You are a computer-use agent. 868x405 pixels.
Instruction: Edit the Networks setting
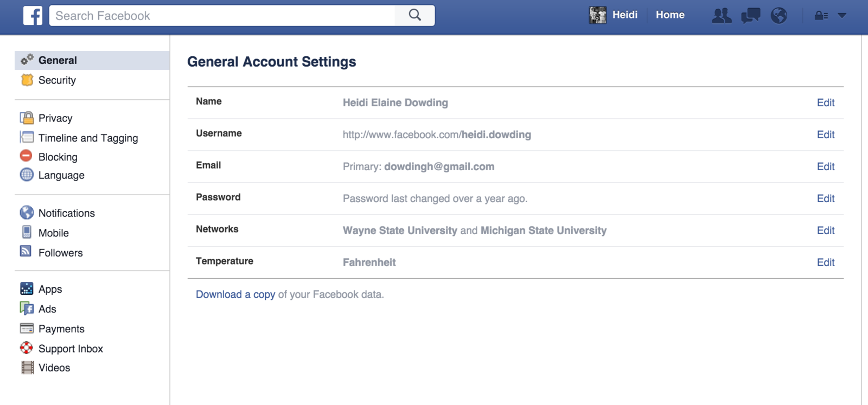tap(826, 230)
